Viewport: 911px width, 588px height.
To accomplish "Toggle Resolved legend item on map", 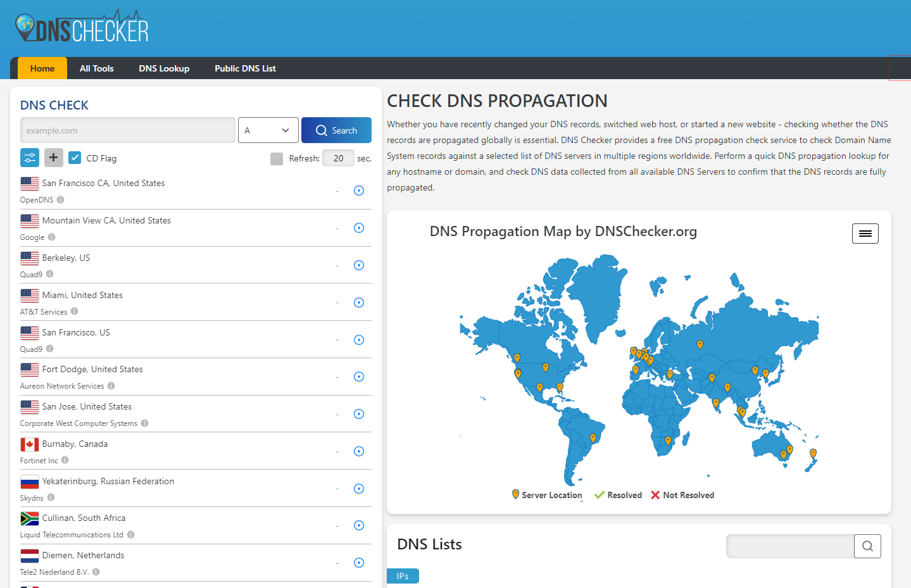I will (x=618, y=495).
